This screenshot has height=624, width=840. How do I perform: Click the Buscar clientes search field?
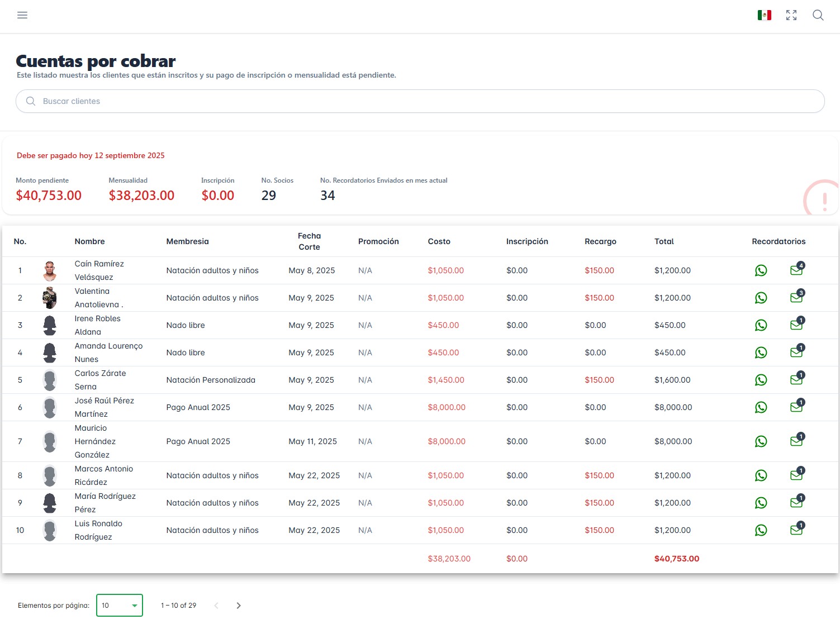click(420, 101)
